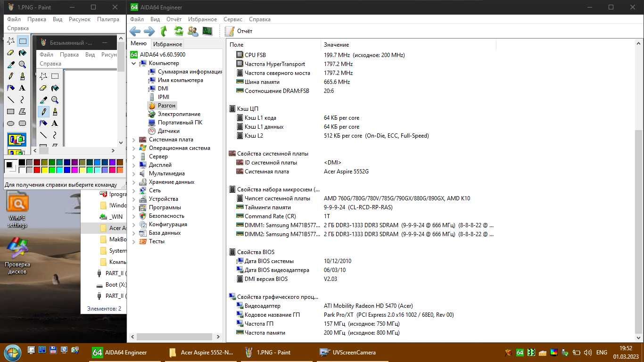644x362 pixels.
Task: Refresh the AIDA64 page
Action: (x=178, y=31)
